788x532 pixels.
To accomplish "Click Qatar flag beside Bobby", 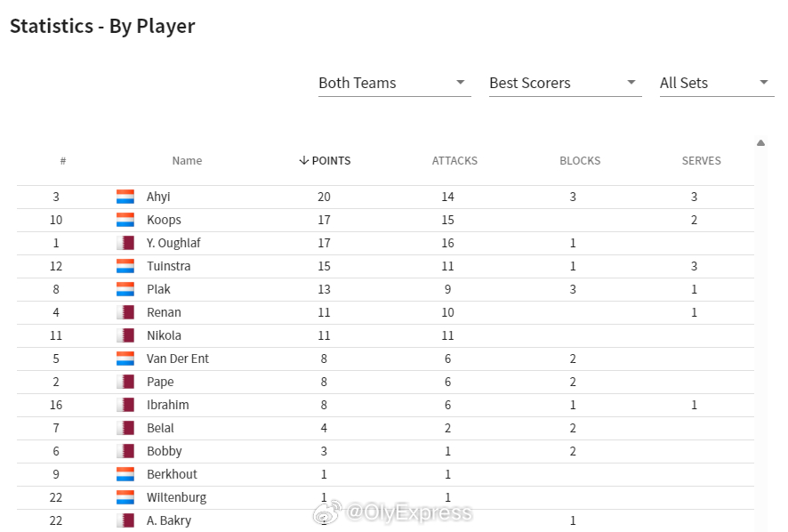I will [x=125, y=451].
